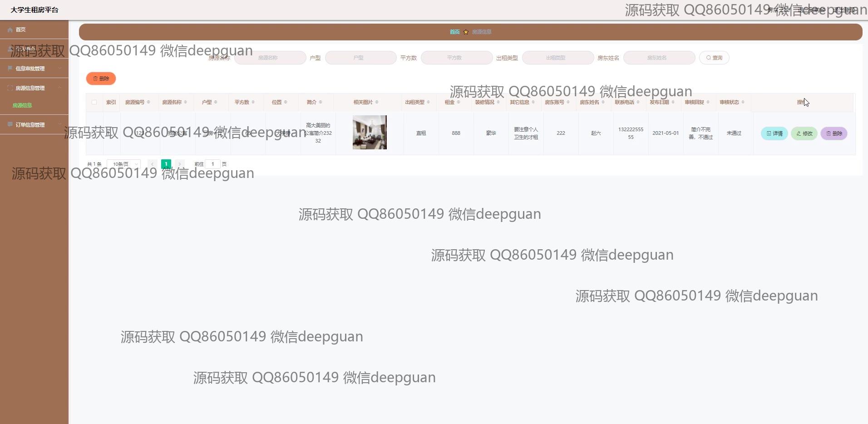Screen dimensions: 868x424
Task: Sort by 发布日期 column sort icon
Action: pyautogui.click(x=673, y=102)
